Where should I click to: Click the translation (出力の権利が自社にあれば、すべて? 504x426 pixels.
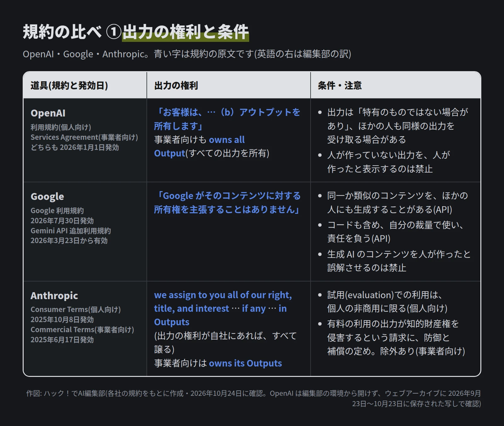point(225,336)
